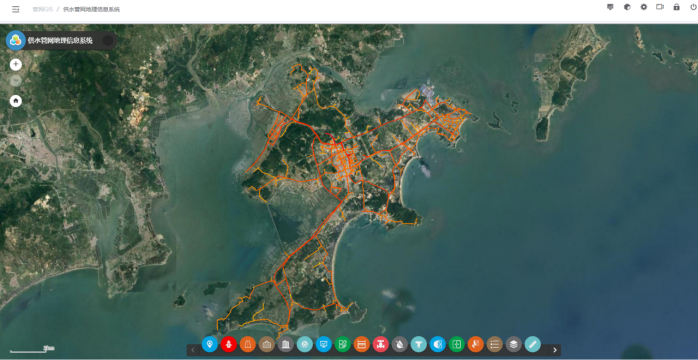Open the settings gear in header
Viewport: 698px width, 360px height.
tap(644, 7)
